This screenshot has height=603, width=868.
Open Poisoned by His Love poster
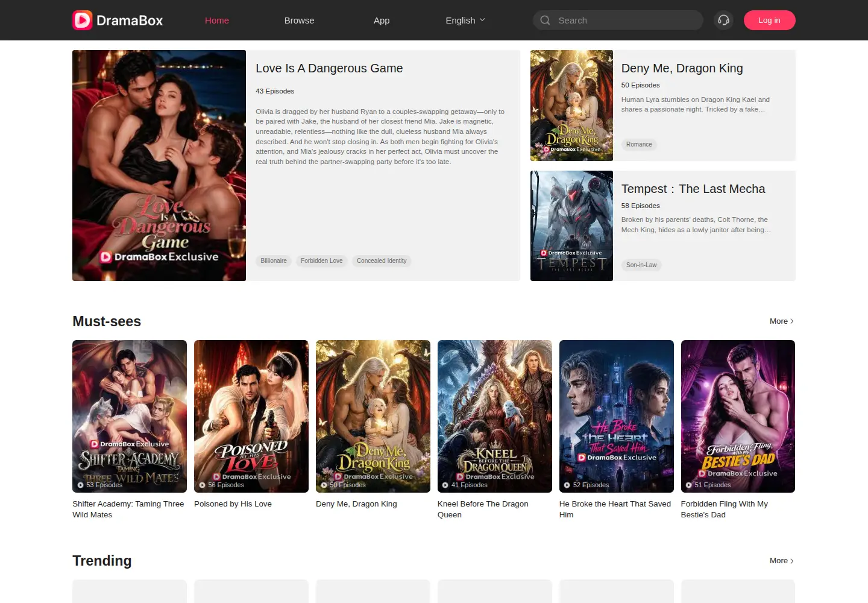[251, 417]
